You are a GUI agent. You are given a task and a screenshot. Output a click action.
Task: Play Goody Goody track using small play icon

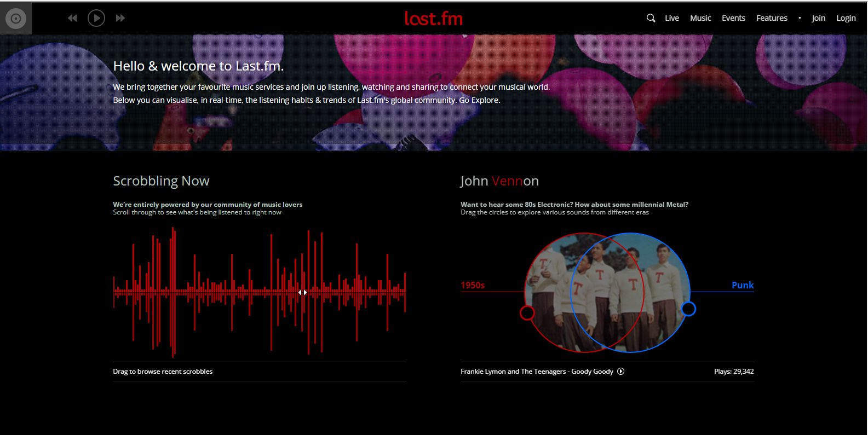(620, 372)
